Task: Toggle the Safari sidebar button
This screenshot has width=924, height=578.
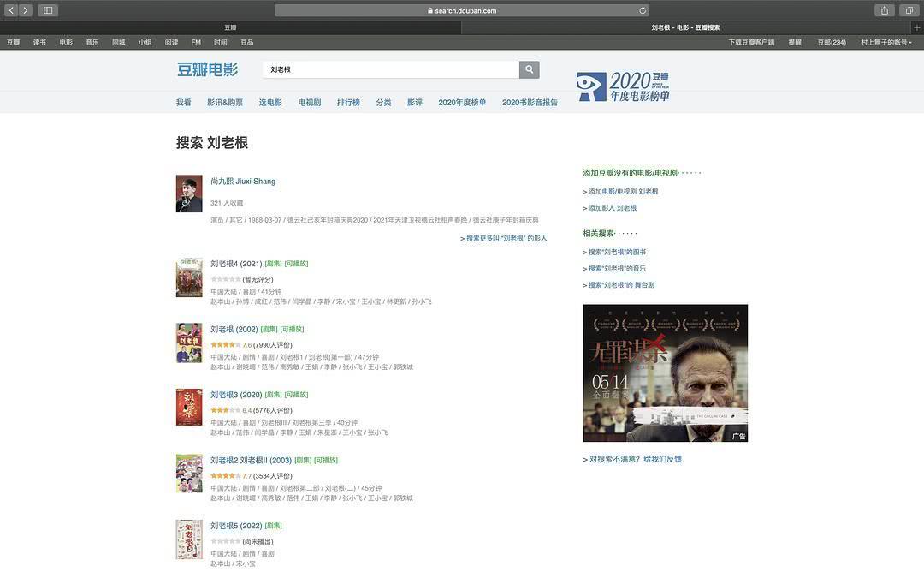Action: click(48, 10)
